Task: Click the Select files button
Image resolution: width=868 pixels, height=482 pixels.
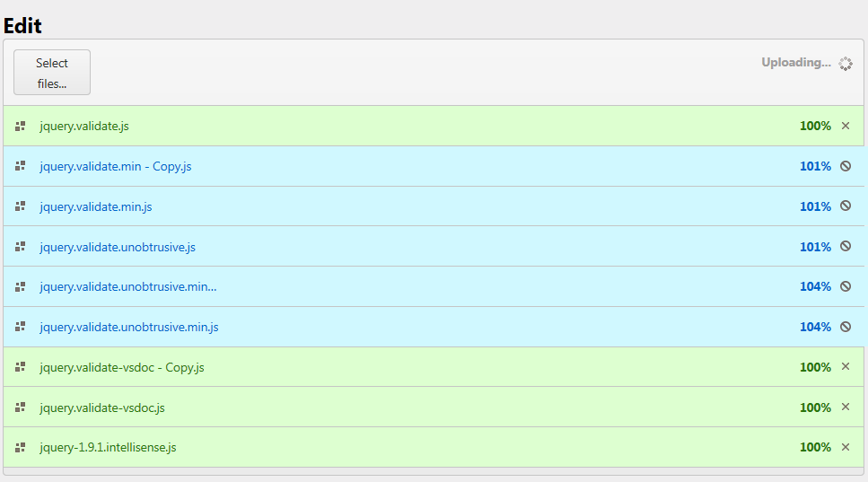Action: point(52,73)
